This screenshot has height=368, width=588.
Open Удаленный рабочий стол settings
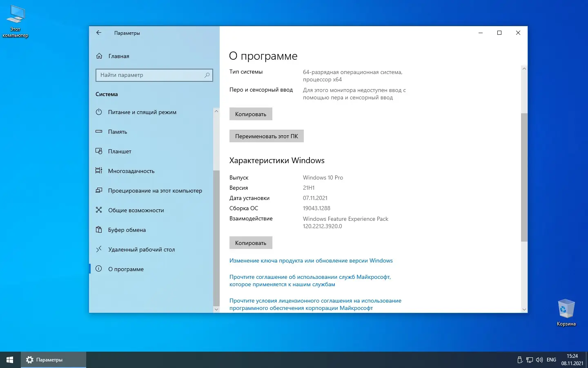tap(142, 249)
